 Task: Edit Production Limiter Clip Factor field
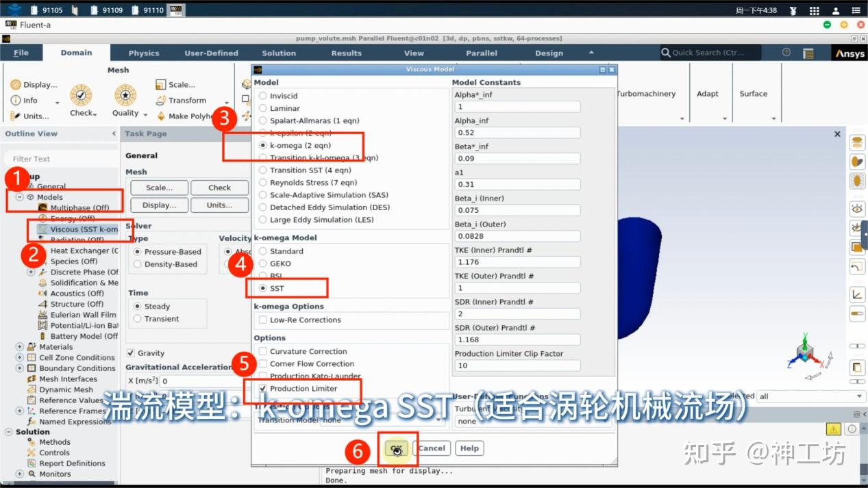tap(517, 365)
